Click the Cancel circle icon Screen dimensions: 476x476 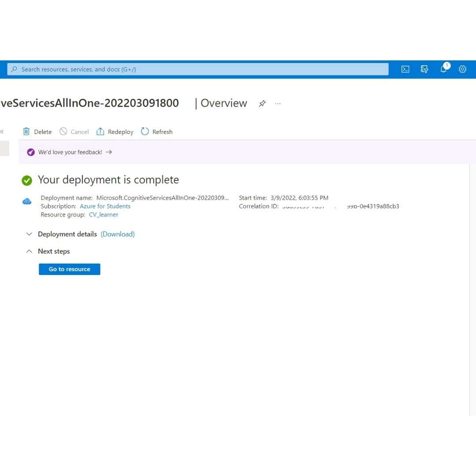point(63,131)
